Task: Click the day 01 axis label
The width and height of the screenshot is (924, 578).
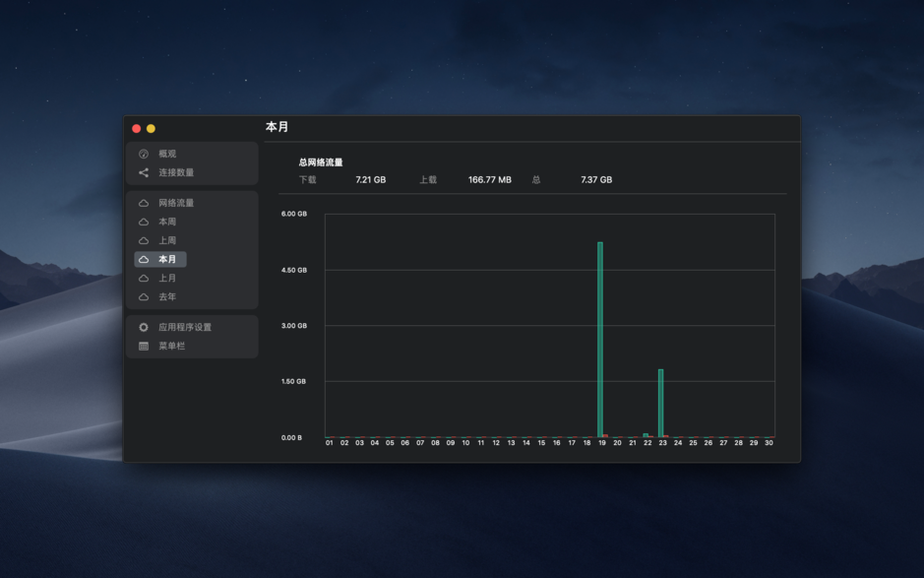Action: (330, 443)
